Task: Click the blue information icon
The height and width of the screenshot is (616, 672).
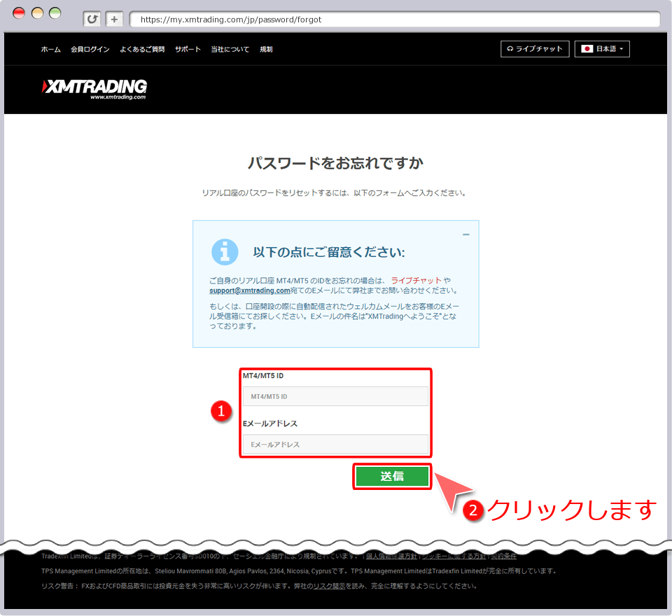Action: point(225,252)
